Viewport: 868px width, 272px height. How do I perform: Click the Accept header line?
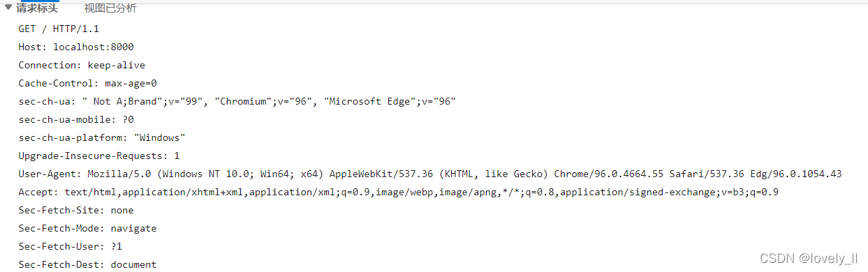(399, 192)
